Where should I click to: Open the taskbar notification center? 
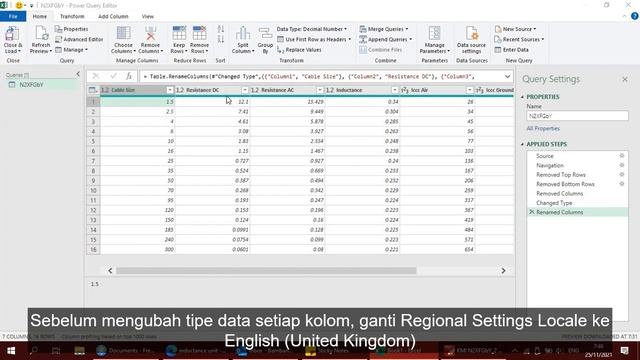[624, 351]
